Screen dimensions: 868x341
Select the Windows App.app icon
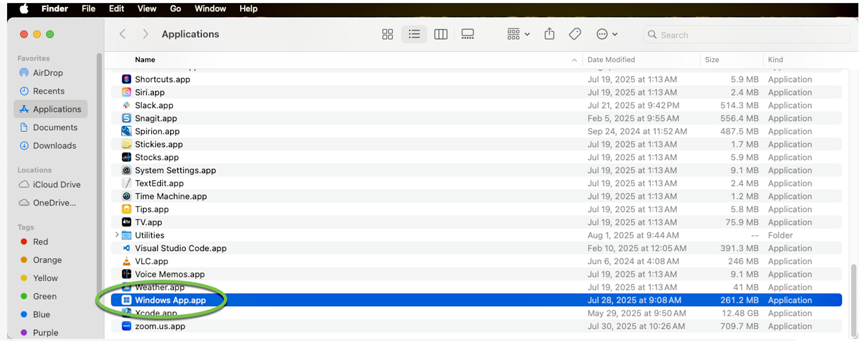point(126,300)
